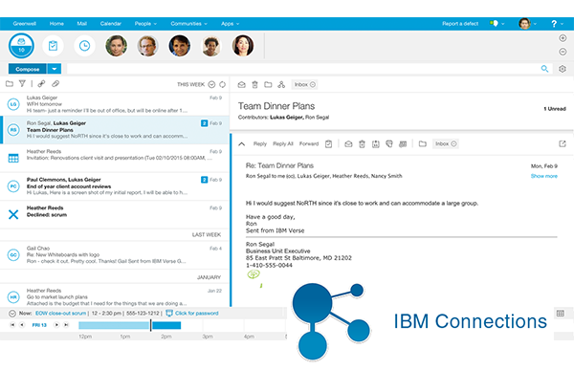
Task: Click the attachment paperclip filter icon
Action: pos(55,84)
